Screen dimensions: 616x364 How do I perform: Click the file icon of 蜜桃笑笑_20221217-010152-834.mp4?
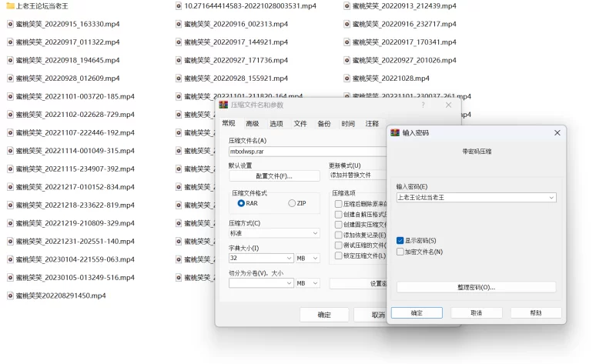pyautogui.click(x=10, y=187)
